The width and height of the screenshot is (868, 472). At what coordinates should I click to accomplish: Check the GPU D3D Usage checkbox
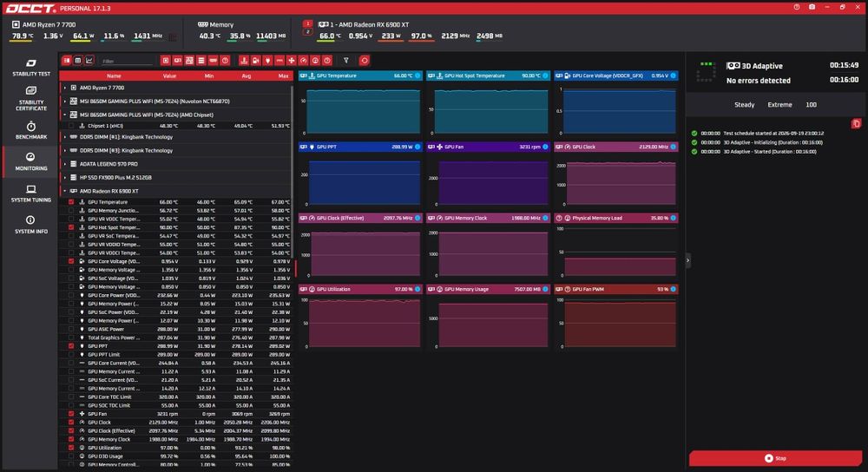tap(71, 456)
